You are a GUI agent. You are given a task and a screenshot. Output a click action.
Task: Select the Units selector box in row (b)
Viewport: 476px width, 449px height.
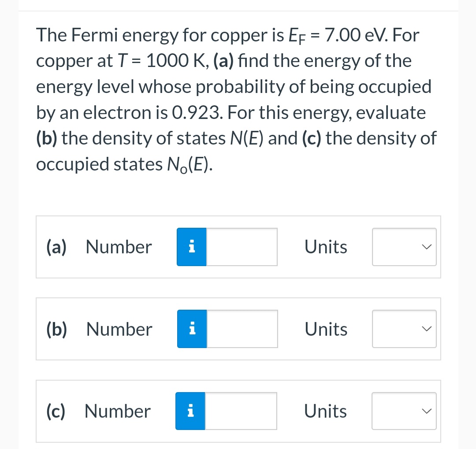coord(404,329)
